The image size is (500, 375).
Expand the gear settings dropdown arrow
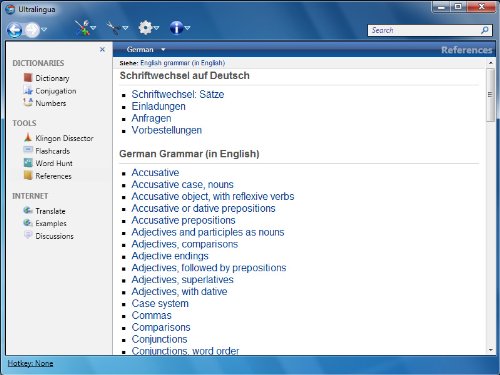156,28
